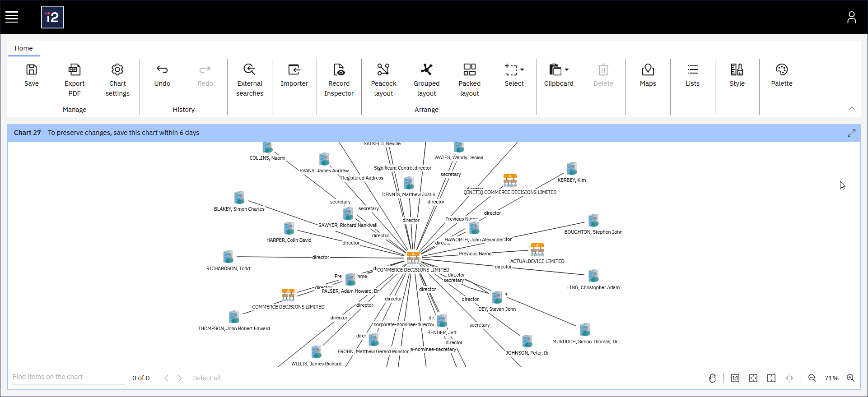The image size is (868, 397).
Task: Select the left COMMERCE DECISIONS LIMITED node near PALSER
Action: point(288,295)
